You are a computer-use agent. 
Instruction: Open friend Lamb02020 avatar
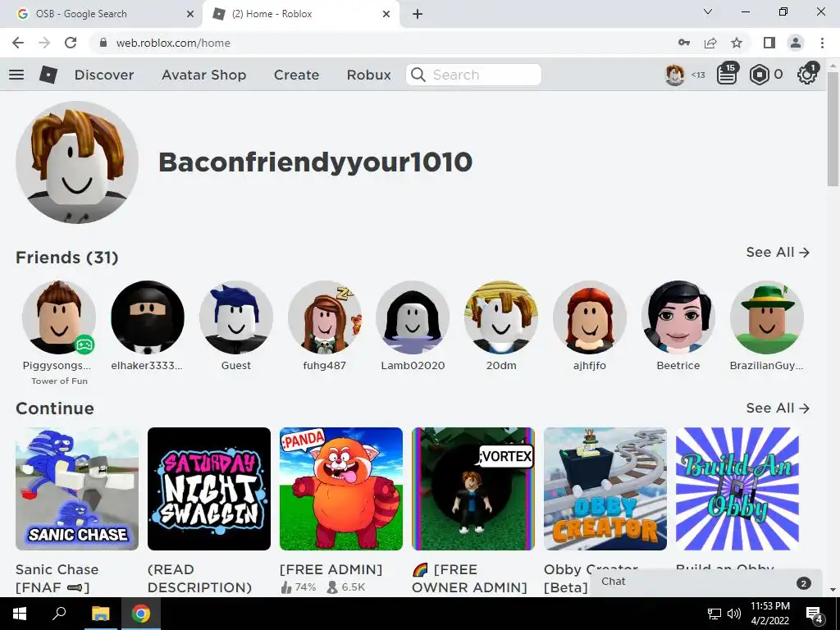pyautogui.click(x=413, y=317)
